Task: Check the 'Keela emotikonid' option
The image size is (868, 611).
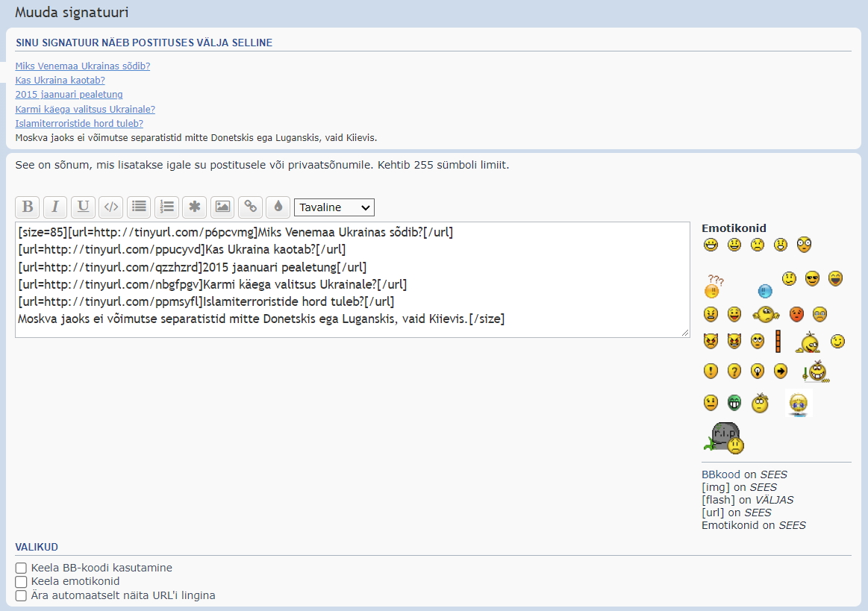Action: 21,582
